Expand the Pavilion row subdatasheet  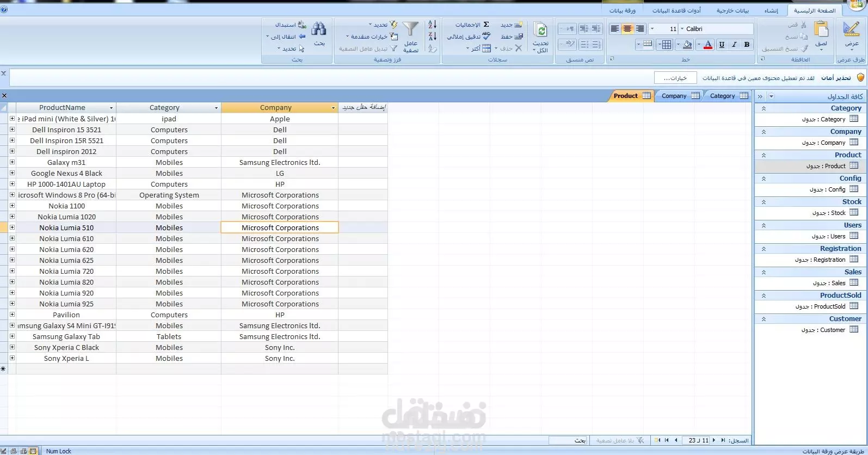coord(12,315)
